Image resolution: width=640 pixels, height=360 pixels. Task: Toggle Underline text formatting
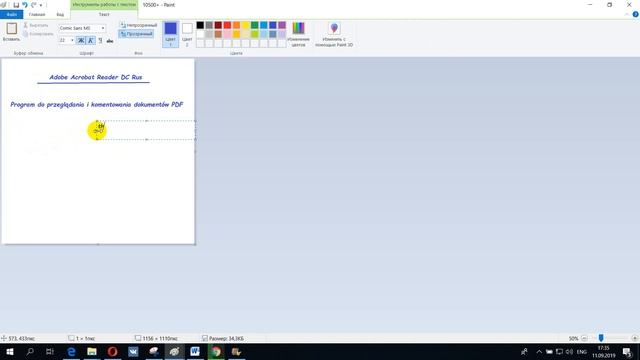(x=100, y=40)
